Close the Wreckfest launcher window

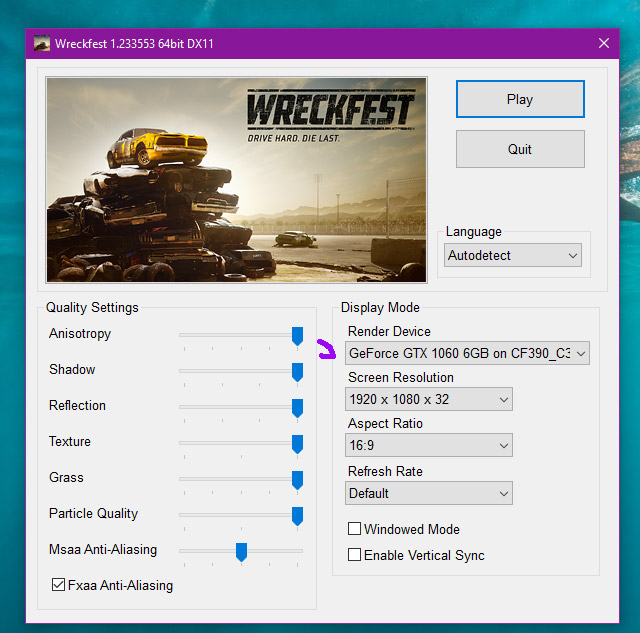pyautogui.click(x=604, y=43)
